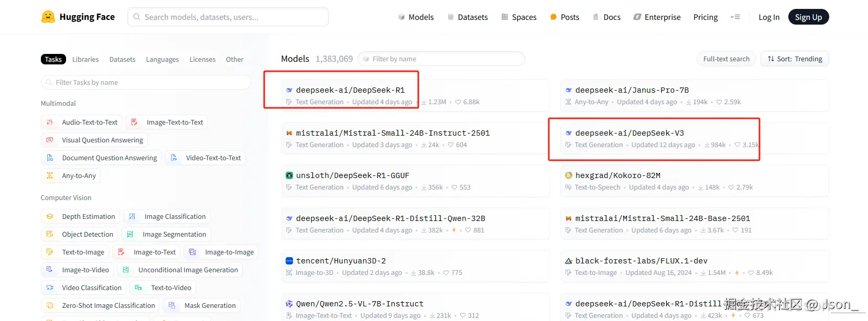Click the Full-text search button
Viewport: 868px width, 321px height.
pos(726,59)
